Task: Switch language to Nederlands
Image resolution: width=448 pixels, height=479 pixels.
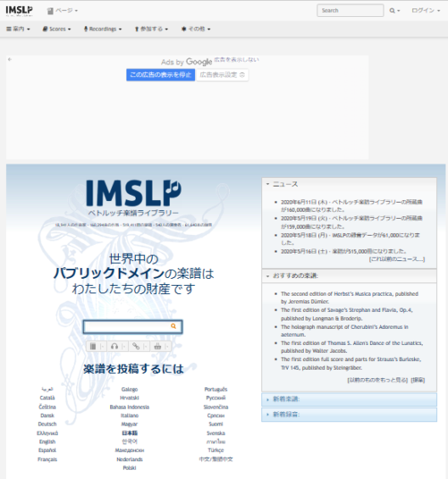Action: pos(129,460)
